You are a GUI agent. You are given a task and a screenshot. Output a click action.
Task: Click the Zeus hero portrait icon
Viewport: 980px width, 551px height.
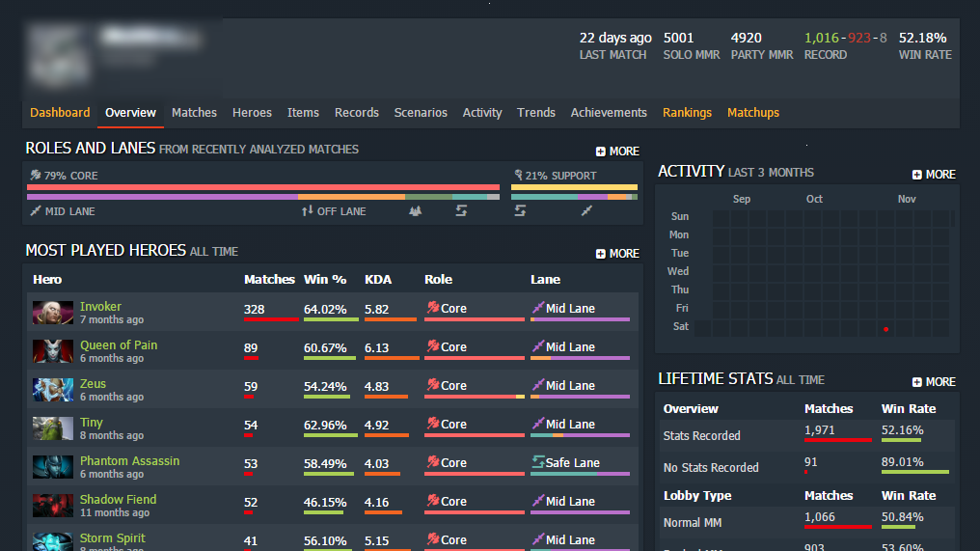tap(53, 390)
